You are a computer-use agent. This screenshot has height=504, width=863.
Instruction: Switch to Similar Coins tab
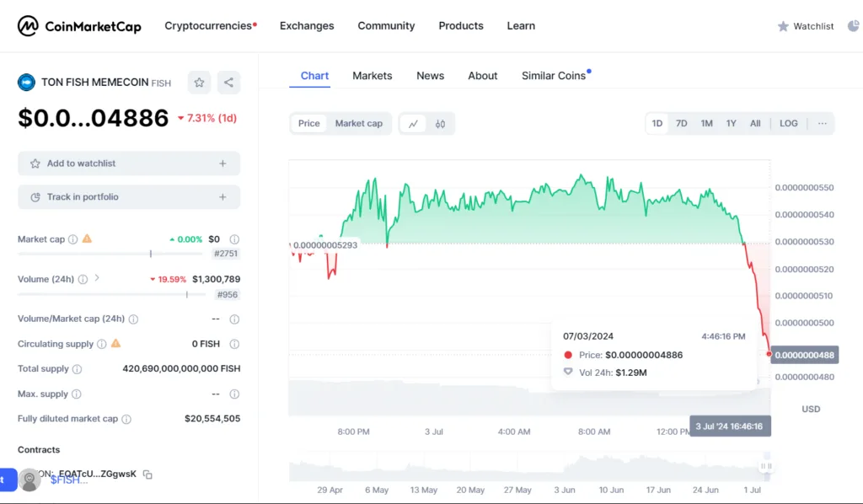(555, 76)
